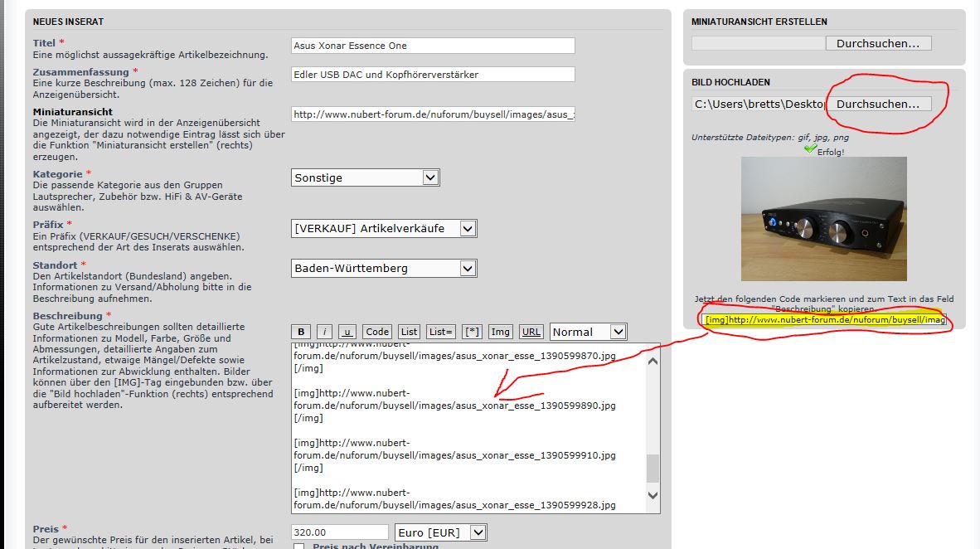The height and width of the screenshot is (549, 980).
Task: Click Durchsuchen under Miniaturansicht erstellen
Action: pos(878,43)
